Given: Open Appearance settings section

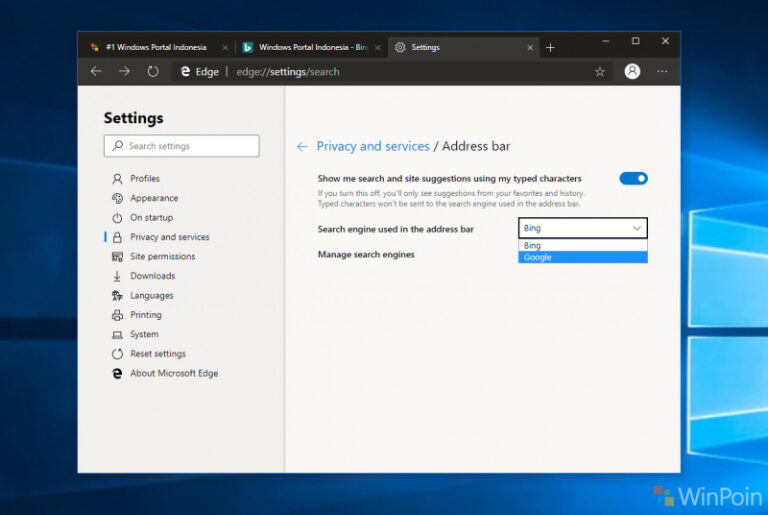Looking at the screenshot, I should coord(154,198).
